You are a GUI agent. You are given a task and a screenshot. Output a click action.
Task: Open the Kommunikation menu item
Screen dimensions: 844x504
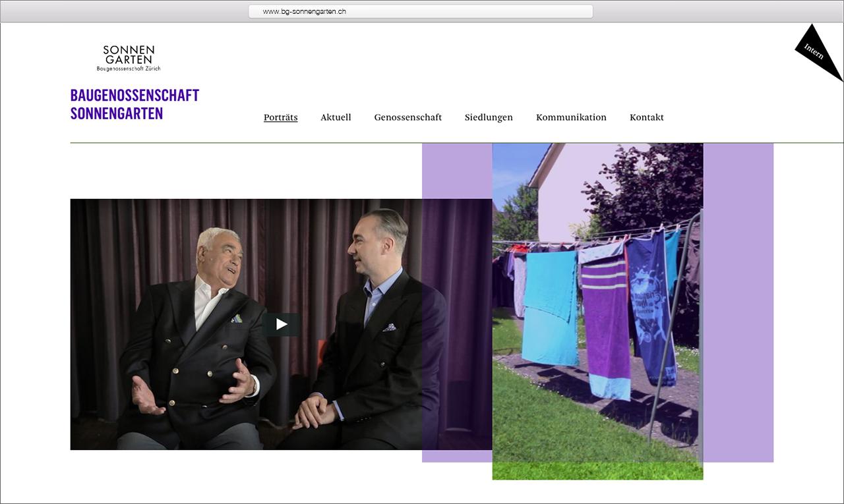click(x=571, y=117)
